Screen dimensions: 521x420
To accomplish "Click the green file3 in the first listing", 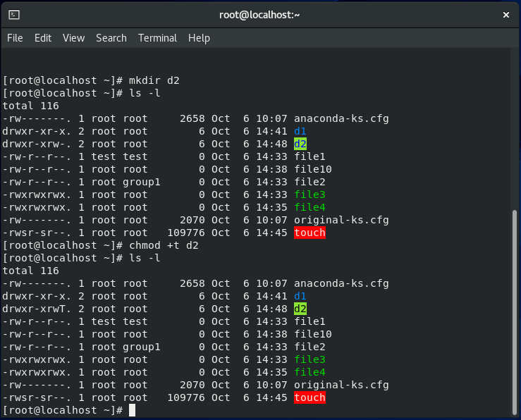I will pos(309,194).
